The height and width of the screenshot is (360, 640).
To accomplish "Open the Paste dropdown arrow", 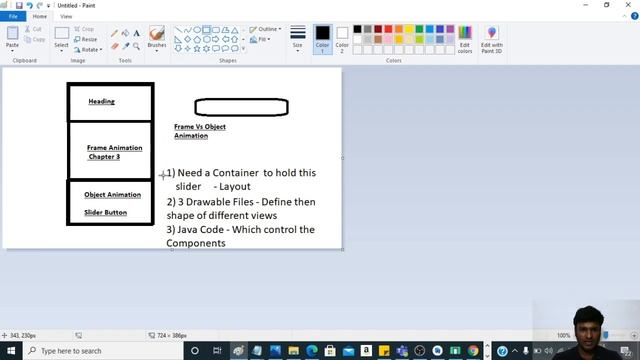I will pos(12,51).
